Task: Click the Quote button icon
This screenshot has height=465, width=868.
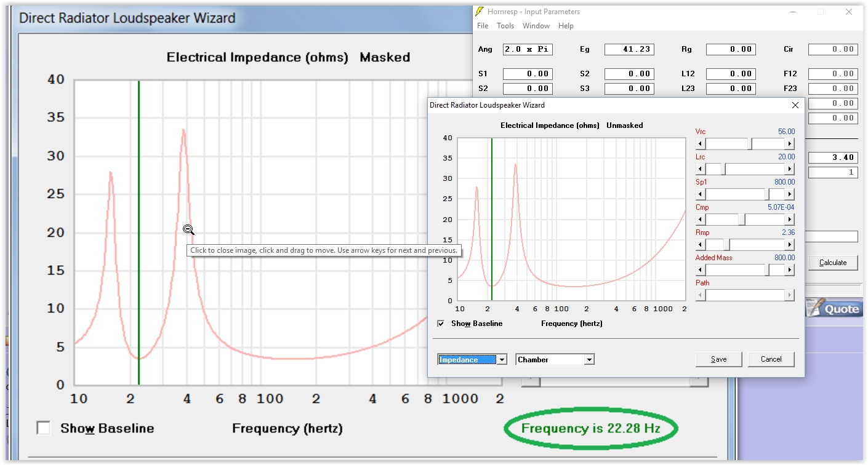Action: (833, 309)
